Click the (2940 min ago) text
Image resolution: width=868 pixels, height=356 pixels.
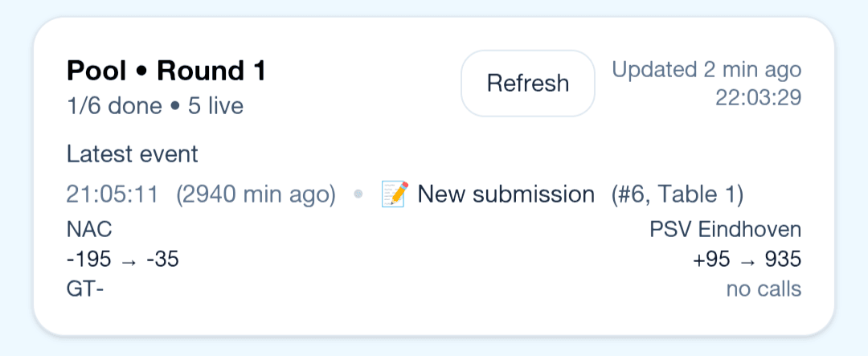[x=256, y=194]
